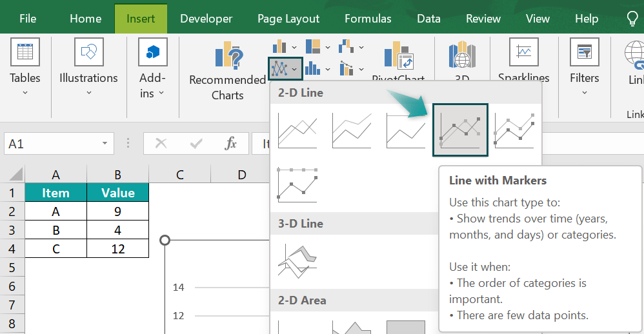Expand the Filters group dropdown
644x334 pixels.
(x=585, y=93)
